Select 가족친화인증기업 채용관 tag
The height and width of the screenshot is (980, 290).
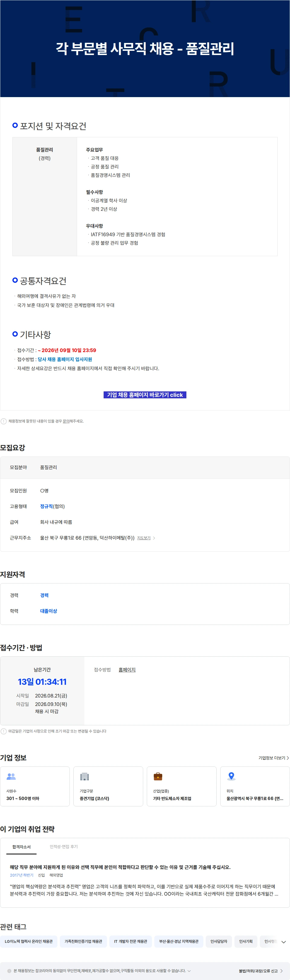[83, 941]
